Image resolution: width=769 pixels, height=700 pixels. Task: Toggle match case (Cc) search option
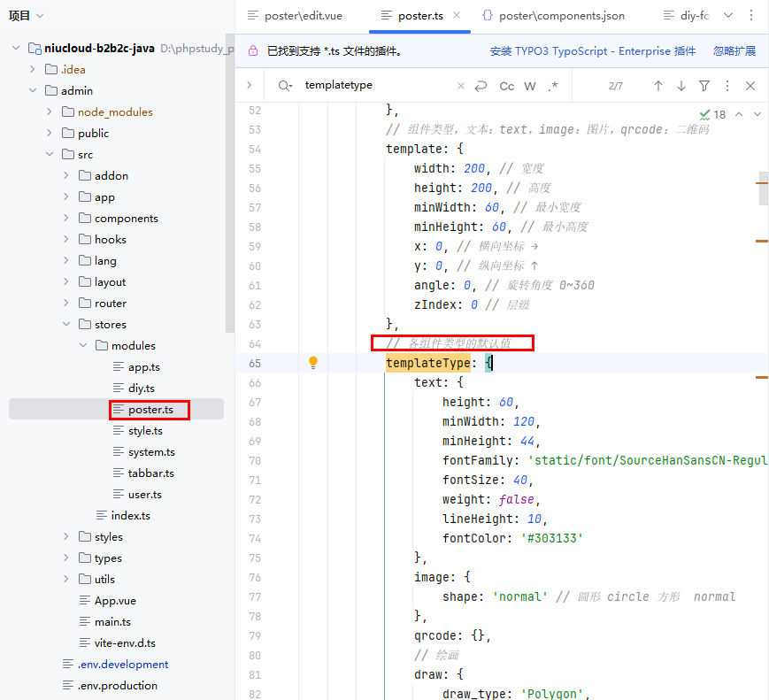[x=507, y=86]
